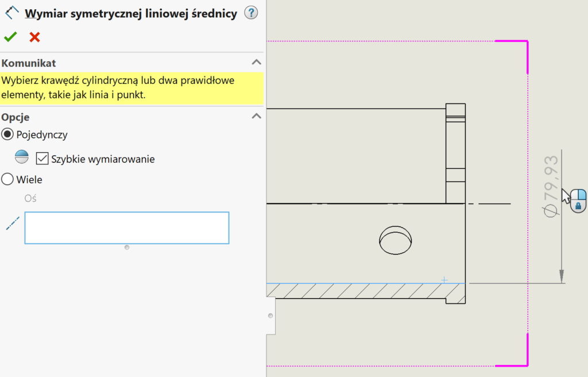Enable the Szybkie wymiarowanie checkbox

click(42, 159)
